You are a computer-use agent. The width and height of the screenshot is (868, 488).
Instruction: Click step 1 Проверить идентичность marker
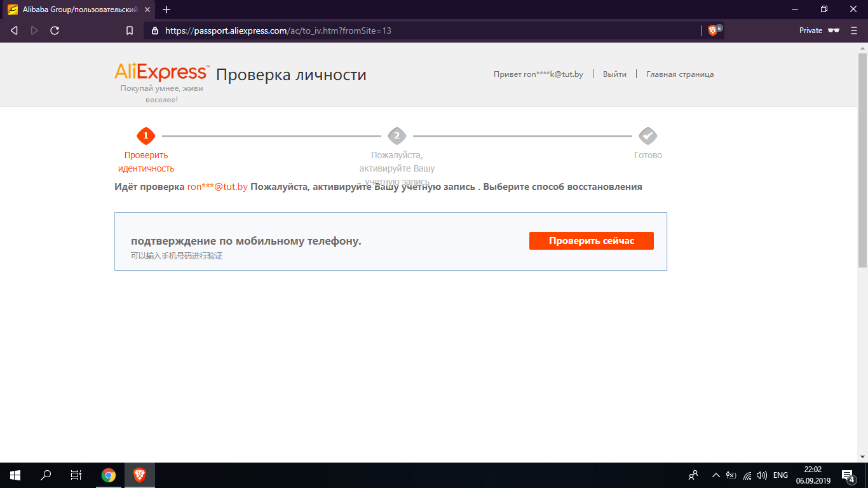(146, 135)
